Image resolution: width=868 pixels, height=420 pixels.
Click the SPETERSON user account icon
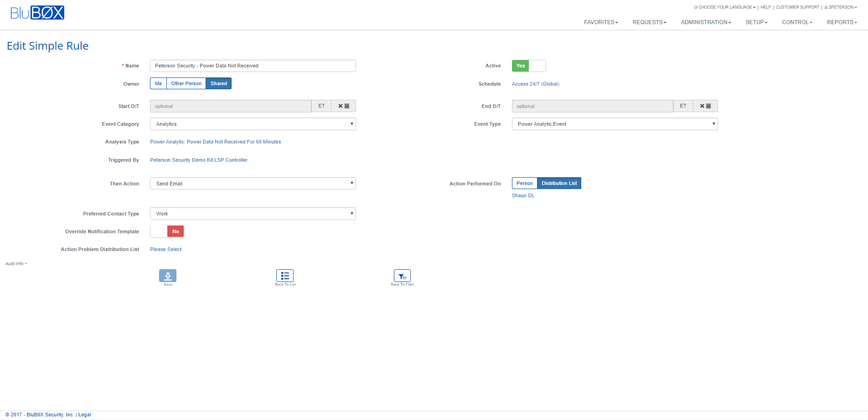[826, 7]
